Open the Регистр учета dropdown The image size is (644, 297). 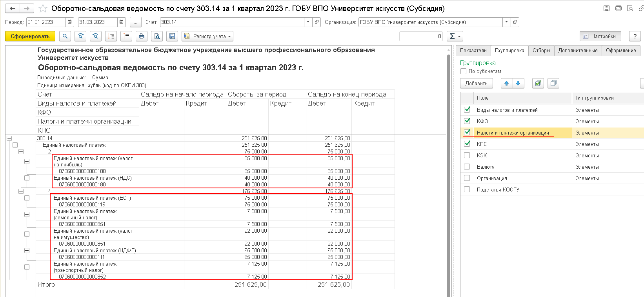[207, 36]
